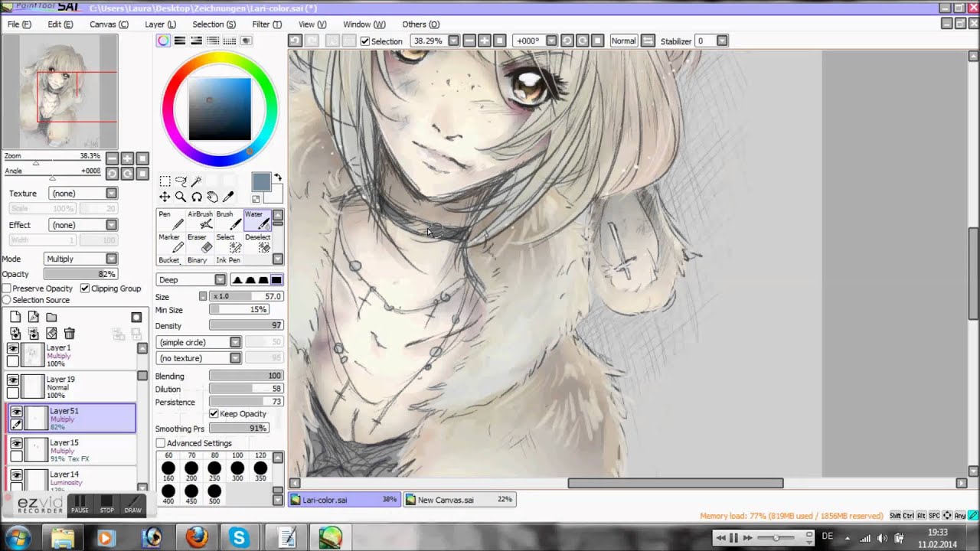The width and height of the screenshot is (980, 551).
Task: Select the Pen tool
Action: pyautogui.click(x=171, y=220)
